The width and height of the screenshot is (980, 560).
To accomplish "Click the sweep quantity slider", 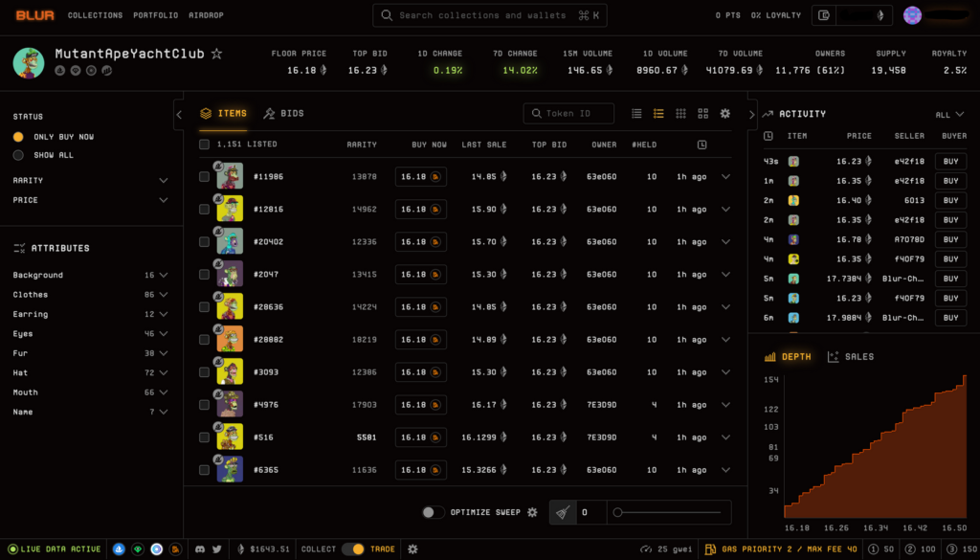I will (x=669, y=512).
